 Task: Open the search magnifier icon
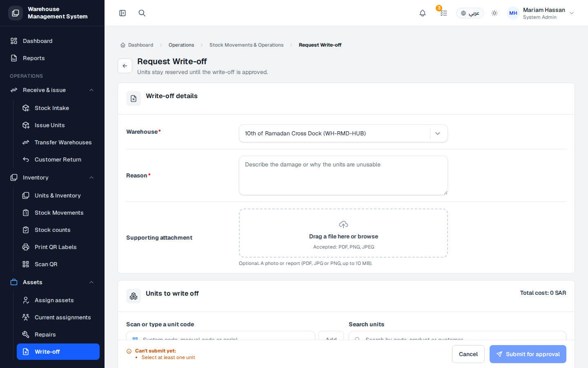point(142,13)
